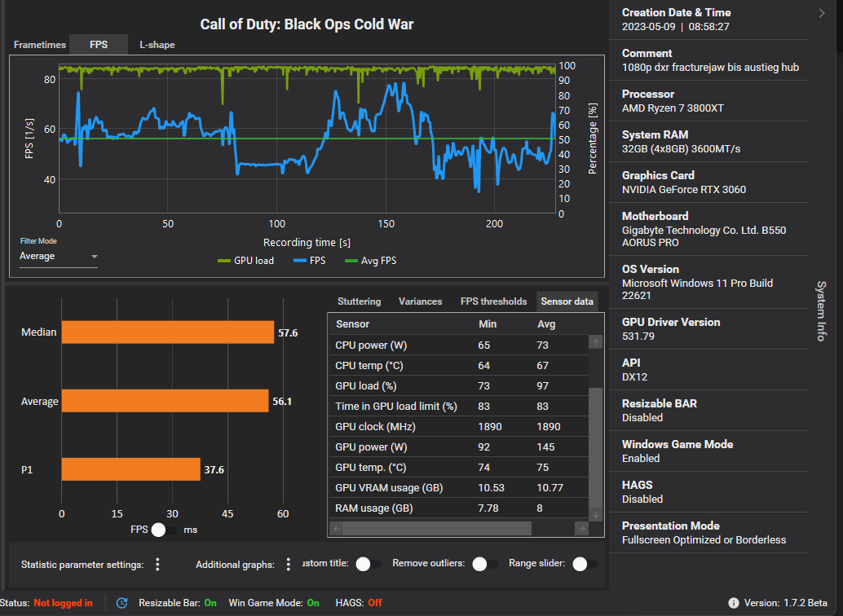Image resolution: width=843 pixels, height=616 pixels.
Task: Click Graphics Card value NVIDIA GeForce RTX 3060
Action: [684, 190]
